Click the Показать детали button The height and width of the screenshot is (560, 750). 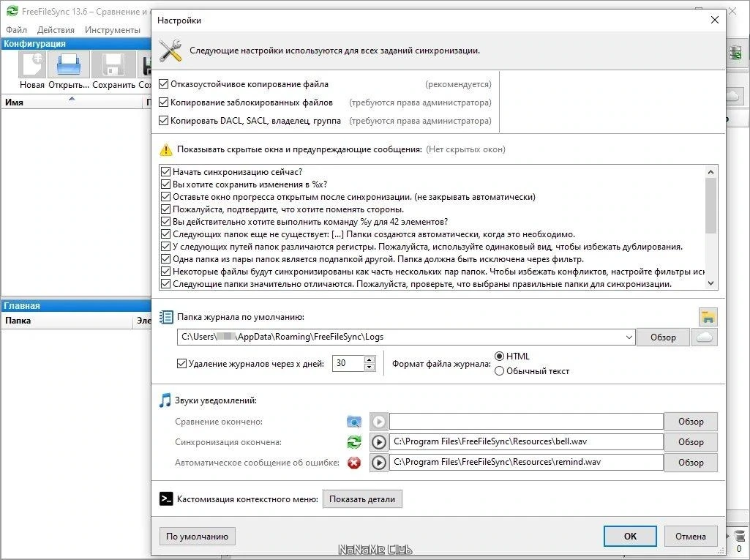pyautogui.click(x=362, y=499)
